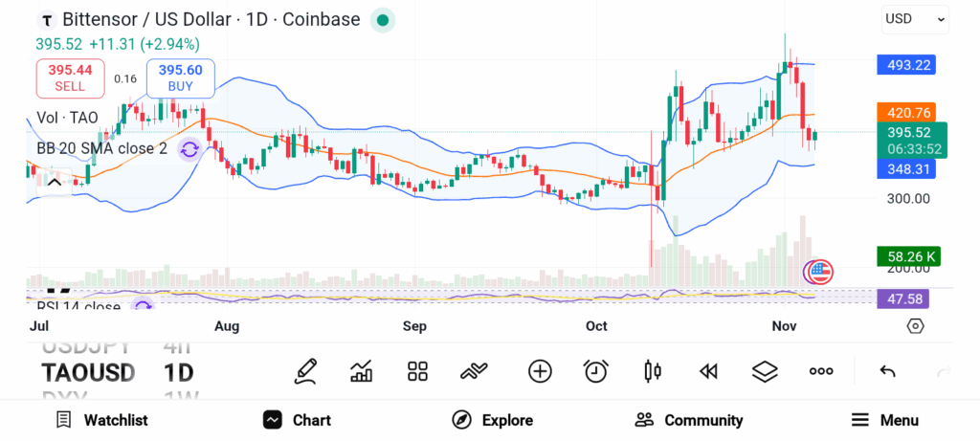The width and height of the screenshot is (980, 441).
Task: Change chart type with the candlestick icon
Action: [x=654, y=371]
